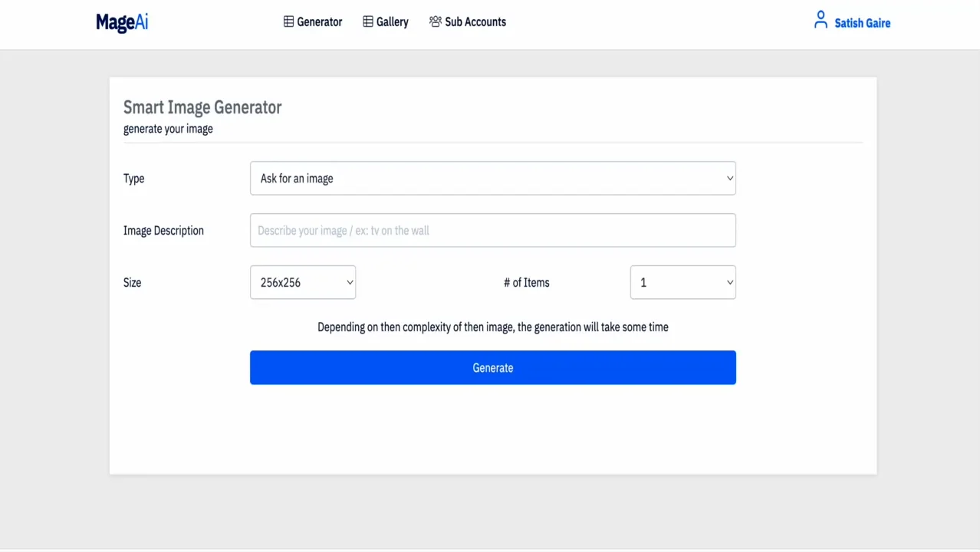This screenshot has height=552, width=980.
Task: Click the user profile icon
Action: click(821, 20)
